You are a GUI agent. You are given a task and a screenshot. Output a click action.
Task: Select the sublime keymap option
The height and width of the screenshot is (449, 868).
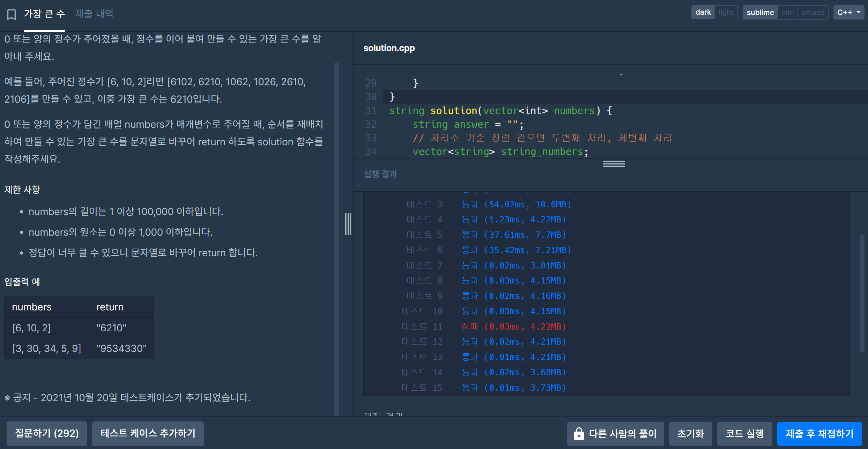point(760,13)
